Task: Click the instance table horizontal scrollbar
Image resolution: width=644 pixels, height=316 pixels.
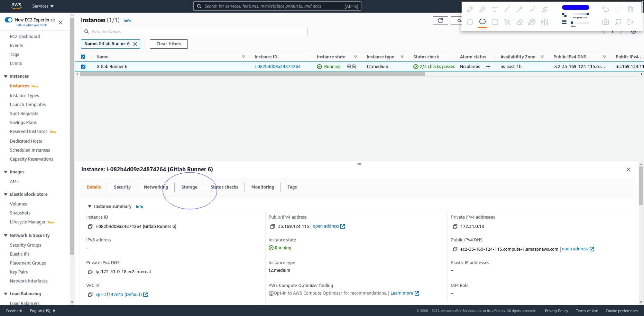Action: click(x=252, y=74)
